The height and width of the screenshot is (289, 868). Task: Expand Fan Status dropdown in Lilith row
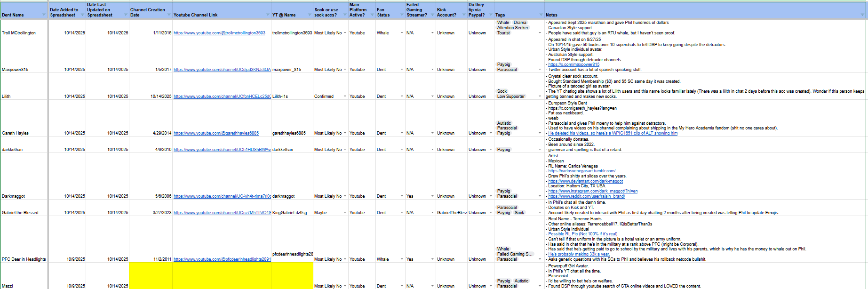402,96
